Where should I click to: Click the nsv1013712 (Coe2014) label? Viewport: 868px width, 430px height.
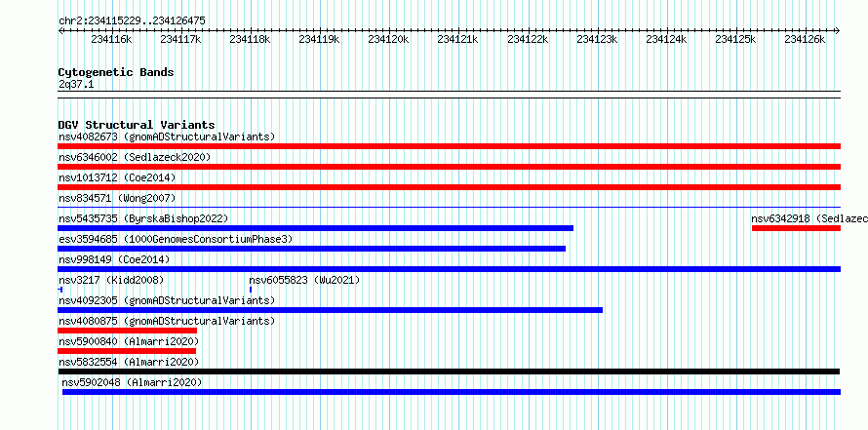tap(117, 177)
